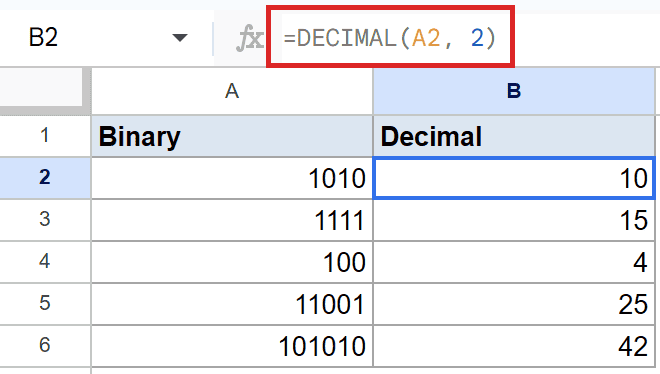Select row 4 header

[45, 262]
